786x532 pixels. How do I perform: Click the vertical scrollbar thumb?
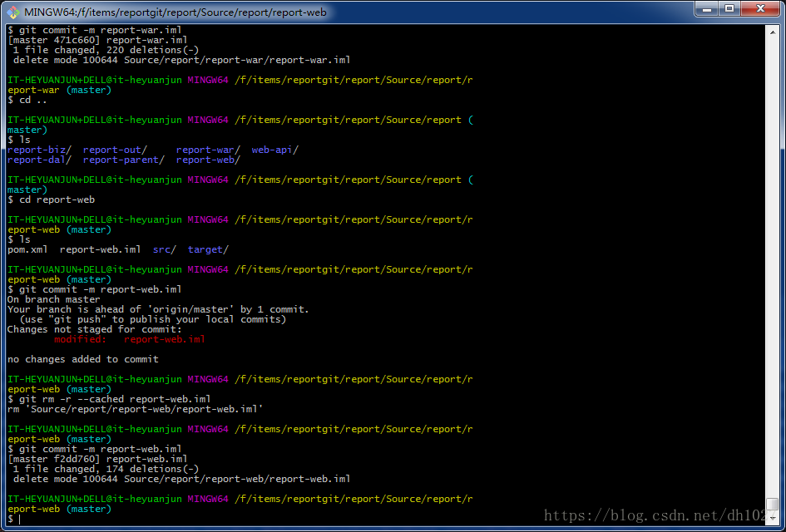773,504
